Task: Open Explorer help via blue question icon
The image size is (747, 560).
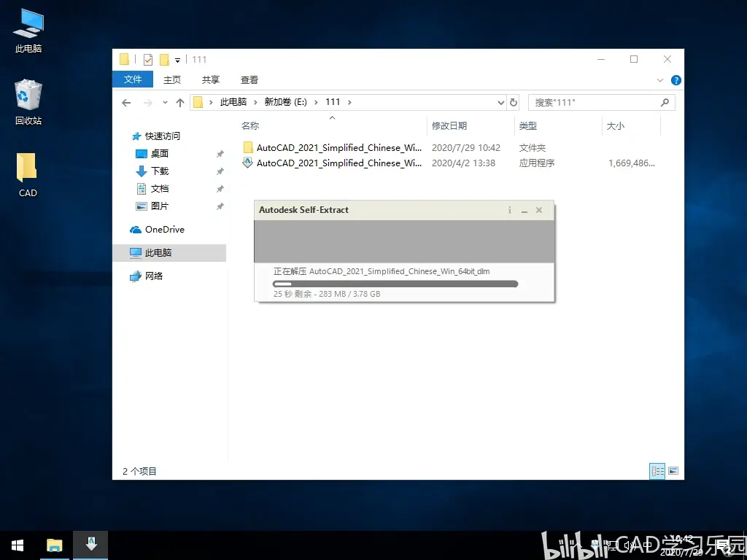Action: (676, 80)
